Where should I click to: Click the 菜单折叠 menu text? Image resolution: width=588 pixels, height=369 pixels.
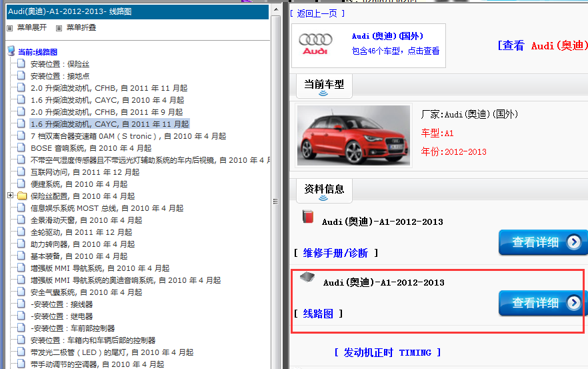(81, 27)
